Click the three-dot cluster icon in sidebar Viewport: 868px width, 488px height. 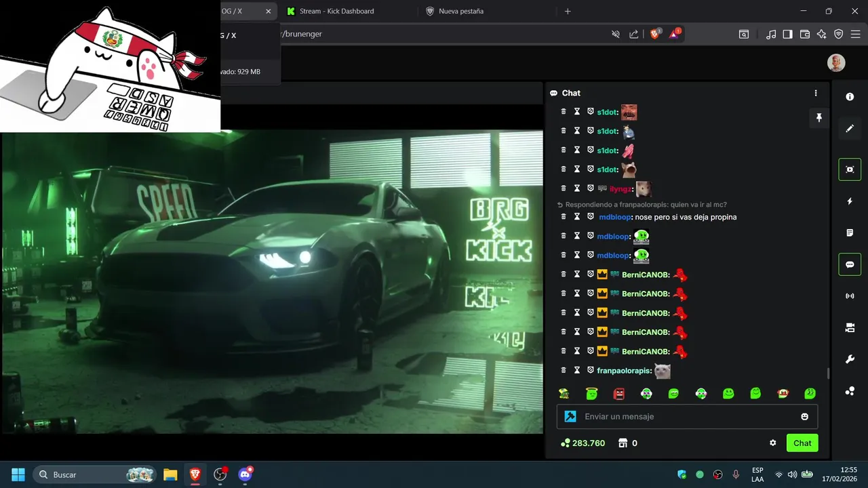coord(850,391)
